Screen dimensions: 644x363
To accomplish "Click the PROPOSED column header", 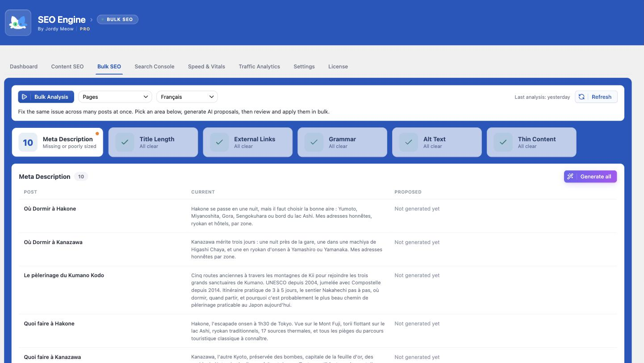I will point(408,192).
